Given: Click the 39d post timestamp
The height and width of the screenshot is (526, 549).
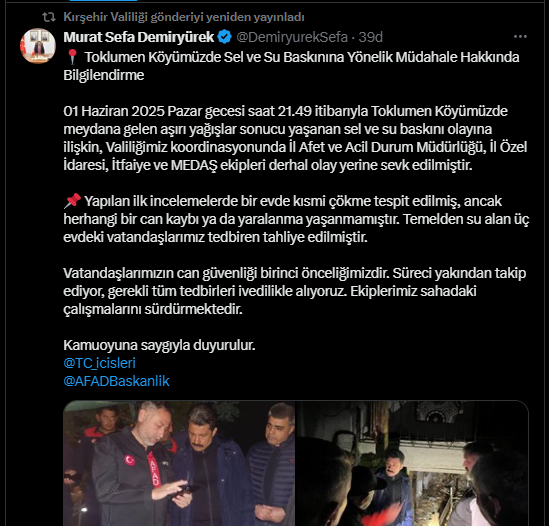Looking at the screenshot, I should (x=371, y=37).
